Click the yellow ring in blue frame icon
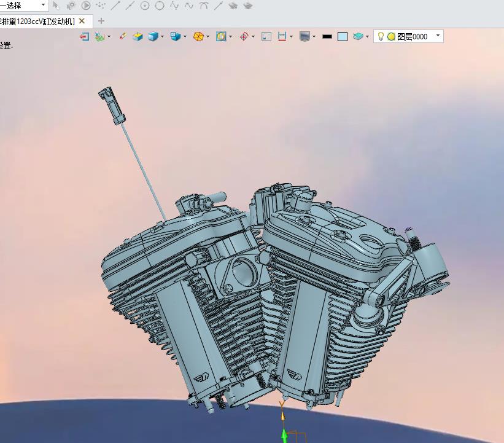The width and height of the screenshot is (504, 443). (x=221, y=36)
